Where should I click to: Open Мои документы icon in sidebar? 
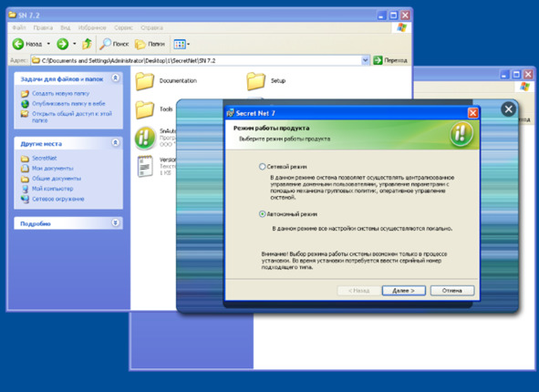(x=25, y=169)
